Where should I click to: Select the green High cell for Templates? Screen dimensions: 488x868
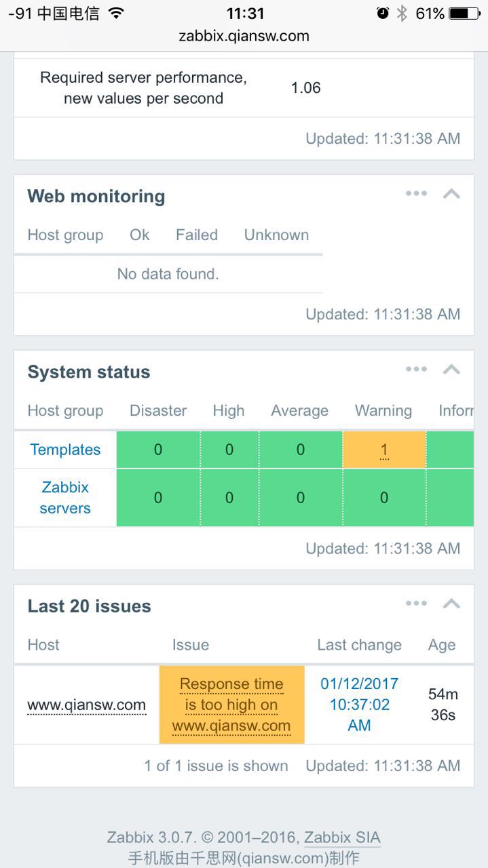pos(229,450)
